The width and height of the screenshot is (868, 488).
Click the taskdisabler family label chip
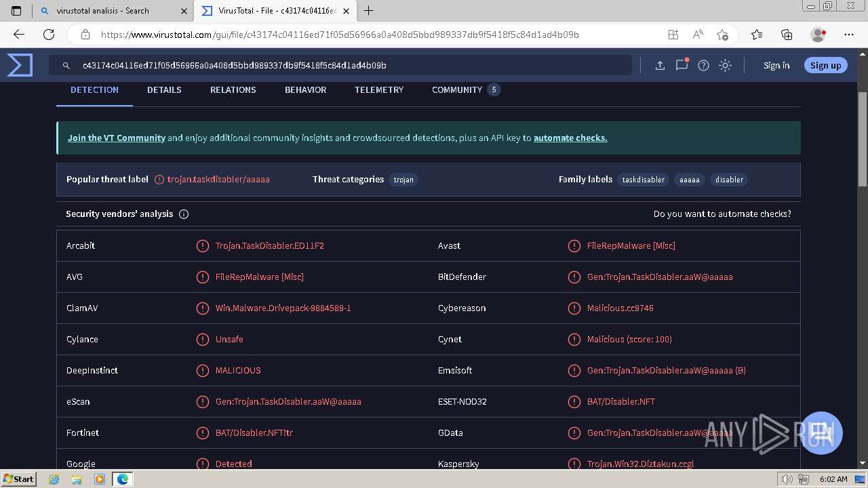(644, 180)
